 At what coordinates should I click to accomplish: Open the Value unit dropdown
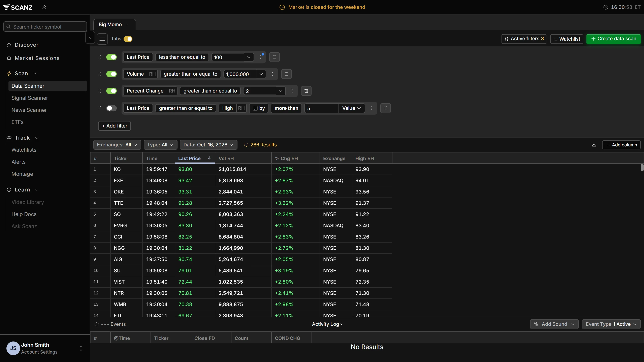(x=352, y=108)
